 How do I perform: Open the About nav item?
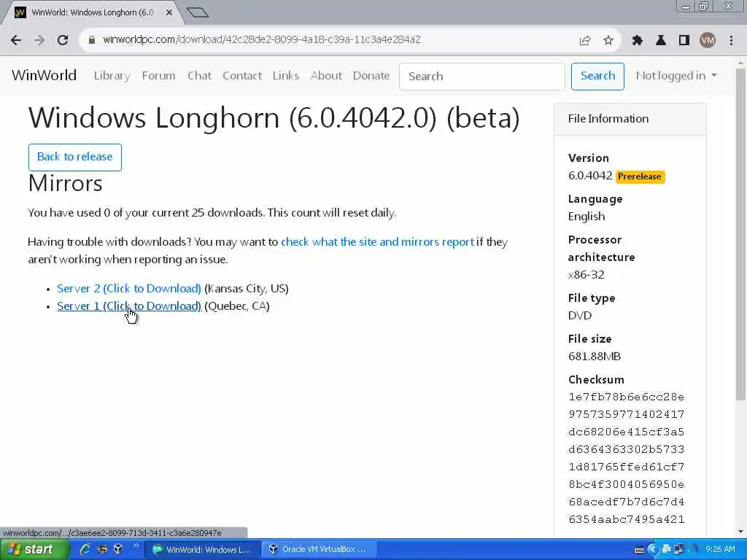326,76
